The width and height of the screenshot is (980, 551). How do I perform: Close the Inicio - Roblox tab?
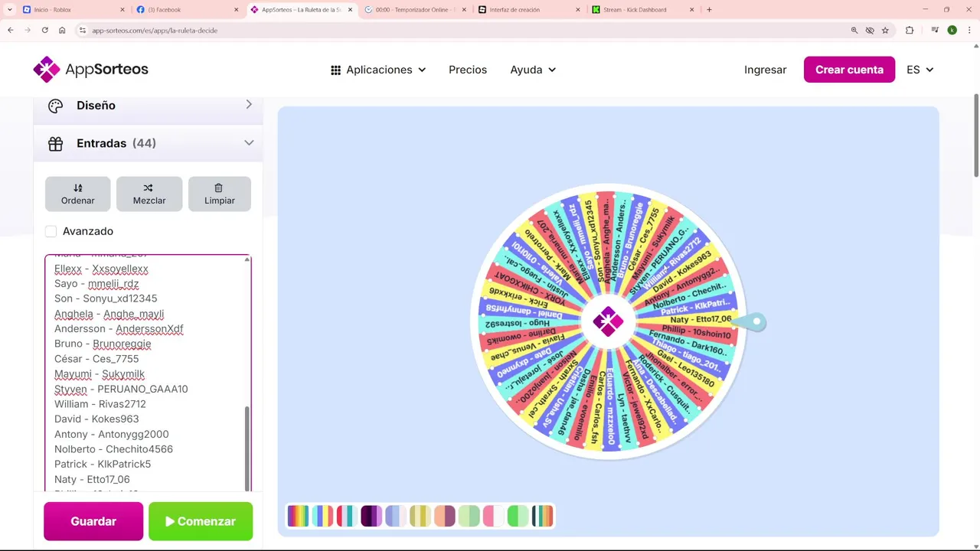click(122, 10)
